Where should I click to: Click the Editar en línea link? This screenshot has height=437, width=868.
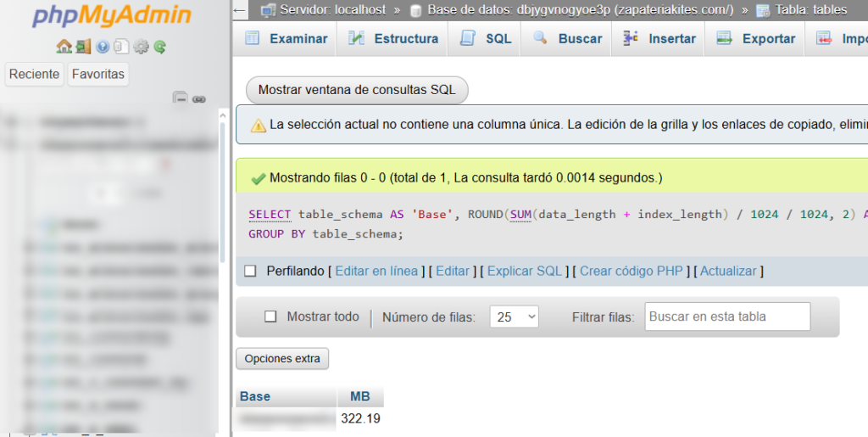(376, 271)
